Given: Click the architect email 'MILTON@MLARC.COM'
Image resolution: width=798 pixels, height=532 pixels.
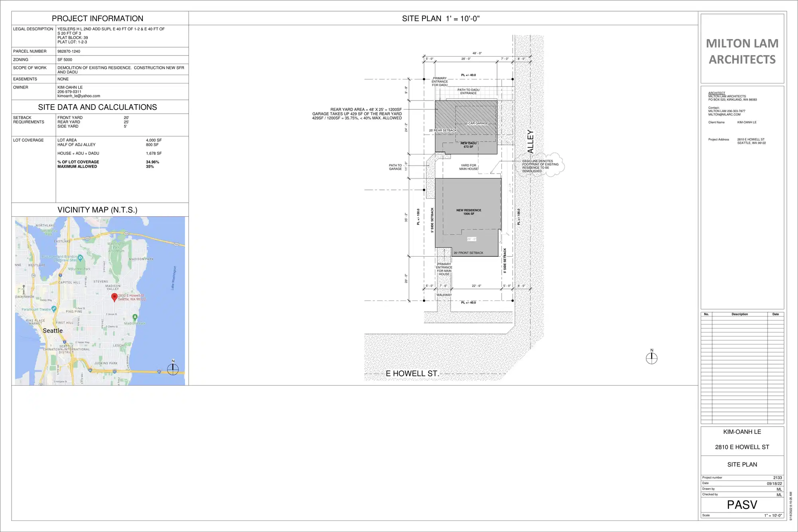Looking at the screenshot, I should 724,115.
